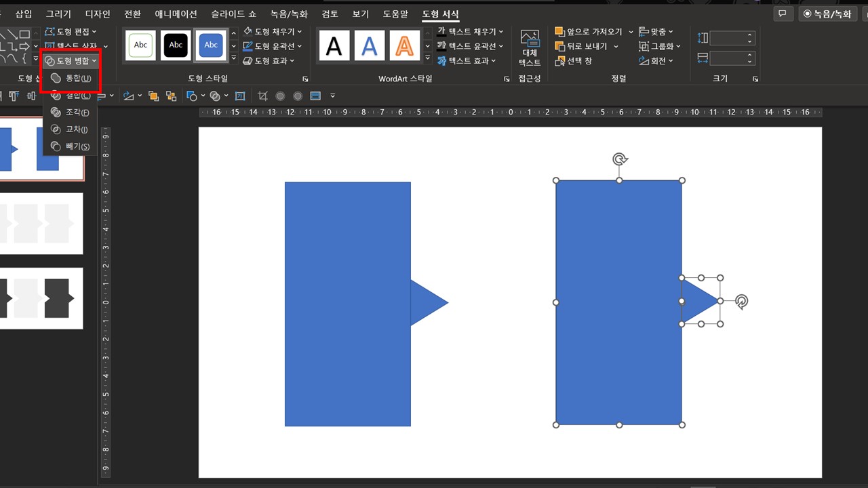Choose the Subtract (빼기) merge option
Image resolution: width=868 pixels, height=488 pixels.
pyautogui.click(x=71, y=146)
